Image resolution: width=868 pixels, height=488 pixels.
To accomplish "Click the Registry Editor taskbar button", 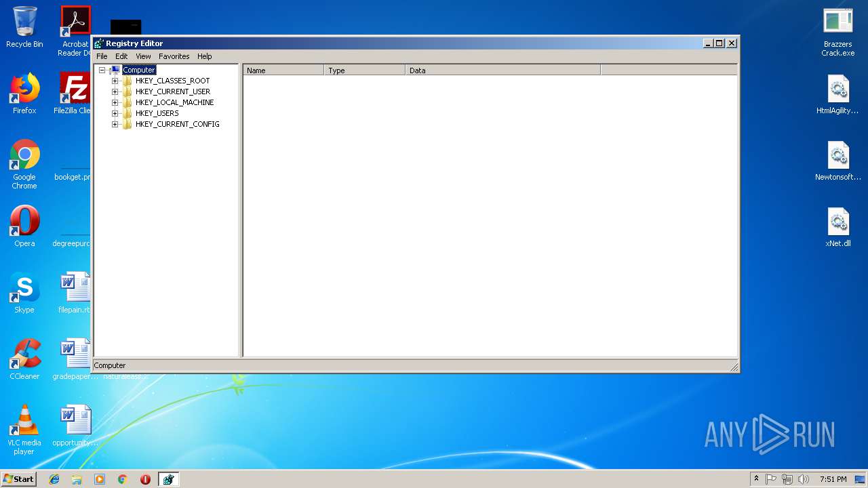I will pyautogui.click(x=168, y=479).
